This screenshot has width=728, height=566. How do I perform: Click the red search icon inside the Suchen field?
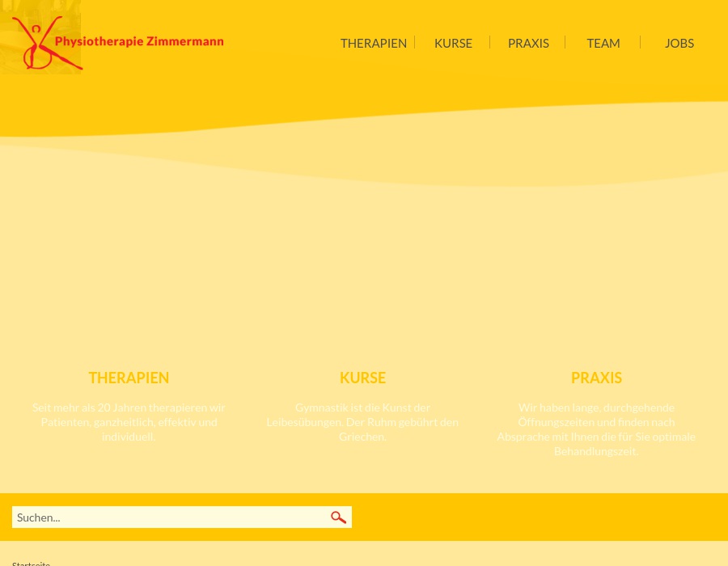pos(338,517)
